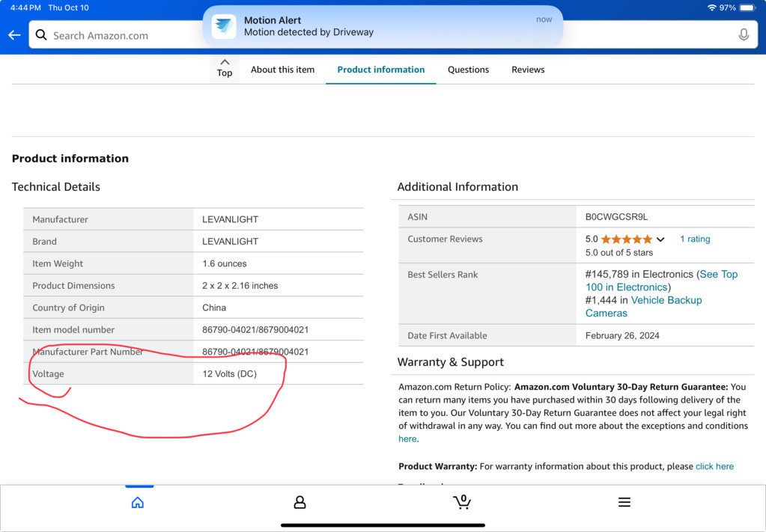
Task: Select 'February 26, 2024' date available
Action: pyautogui.click(x=622, y=335)
